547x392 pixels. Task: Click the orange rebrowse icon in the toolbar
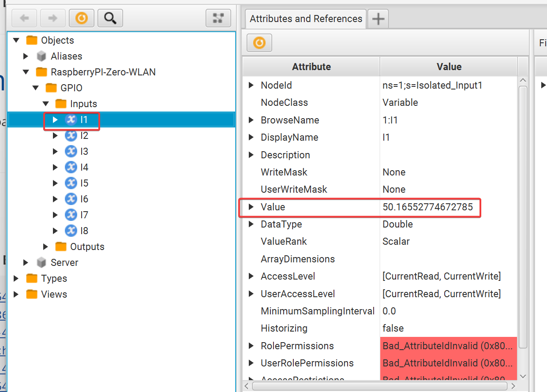tap(81, 18)
